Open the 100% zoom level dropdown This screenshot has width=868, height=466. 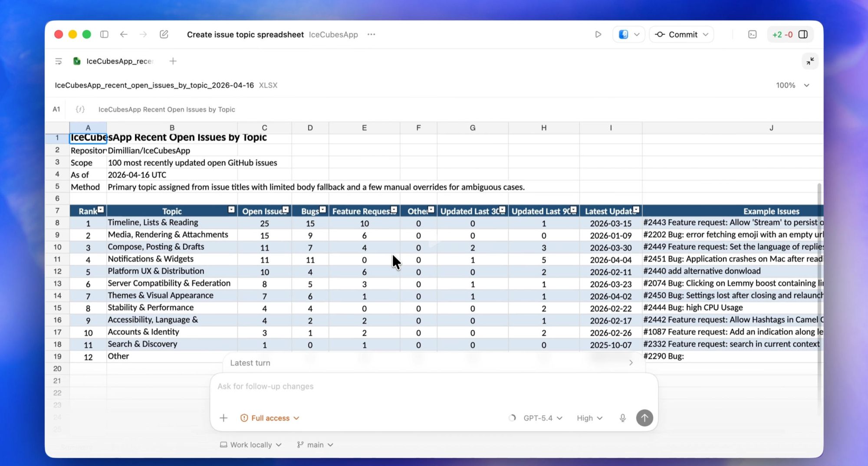pyautogui.click(x=792, y=85)
